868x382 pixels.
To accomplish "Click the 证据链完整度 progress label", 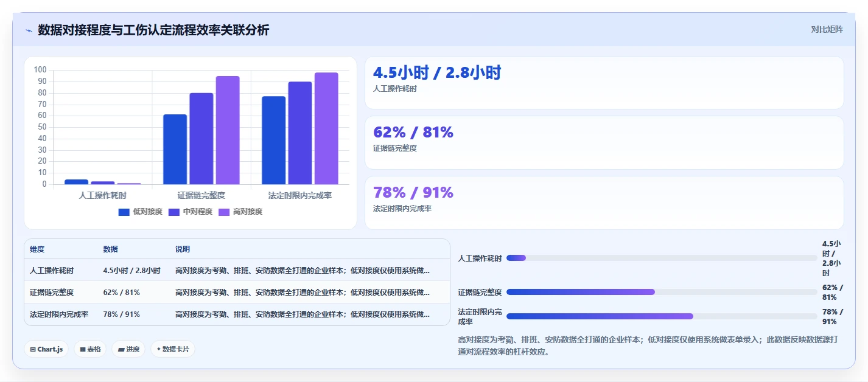I will (x=480, y=293).
